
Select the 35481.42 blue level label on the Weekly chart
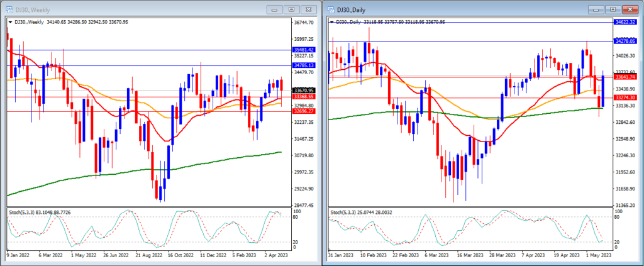[x=304, y=50]
